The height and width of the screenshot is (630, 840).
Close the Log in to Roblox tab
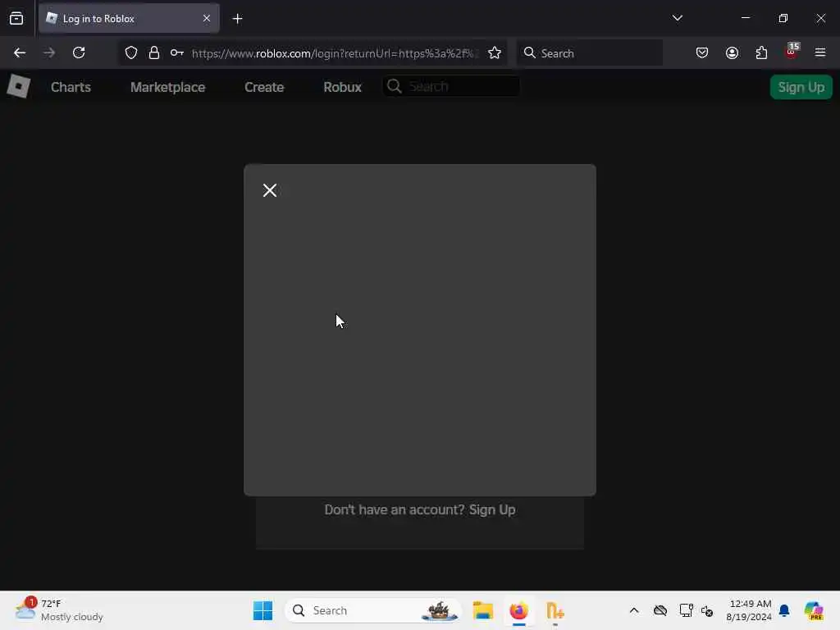click(206, 18)
